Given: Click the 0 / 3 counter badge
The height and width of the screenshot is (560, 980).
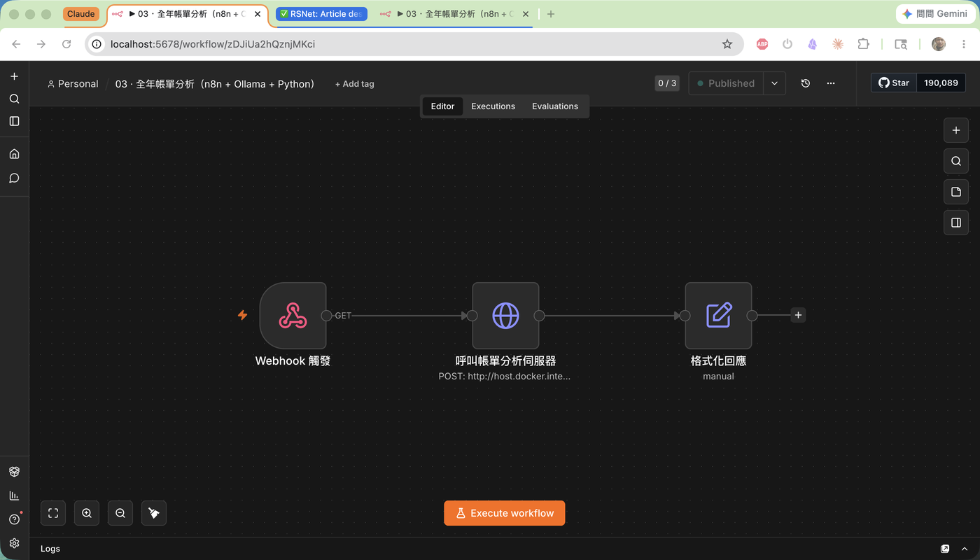Looking at the screenshot, I should [667, 83].
